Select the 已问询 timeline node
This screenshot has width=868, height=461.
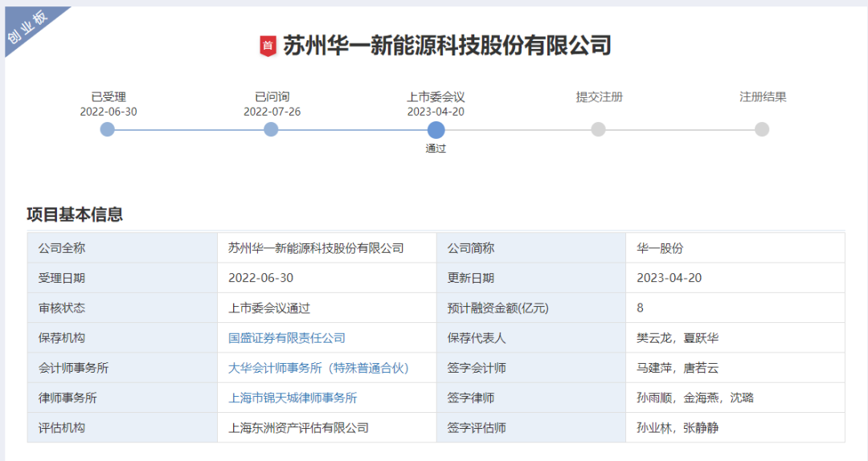[272, 129]
